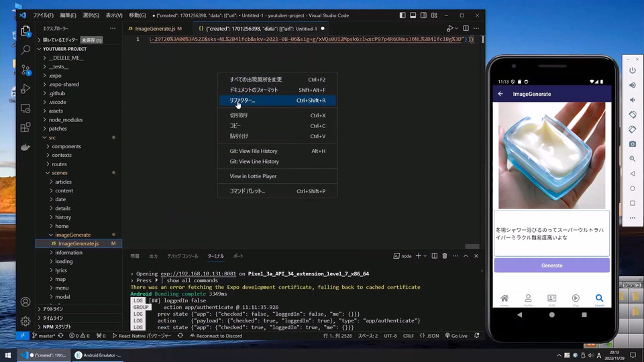Expand the node_modules folder
This screenshot has height=362, width=644.
click(x=66, y=120)
